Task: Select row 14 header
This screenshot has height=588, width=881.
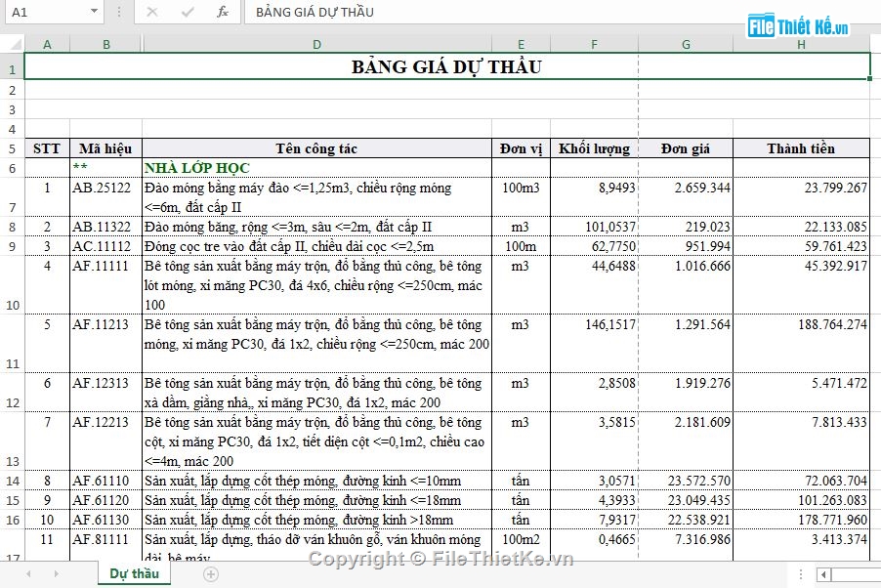Action: (13, 481)
